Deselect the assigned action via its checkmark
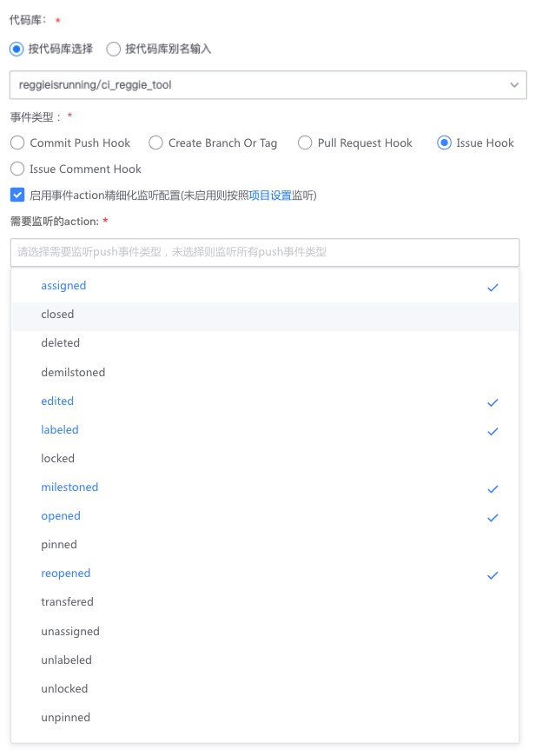This screenshot has width=542, height=756. pyautogui.click(x=492, y=287)
